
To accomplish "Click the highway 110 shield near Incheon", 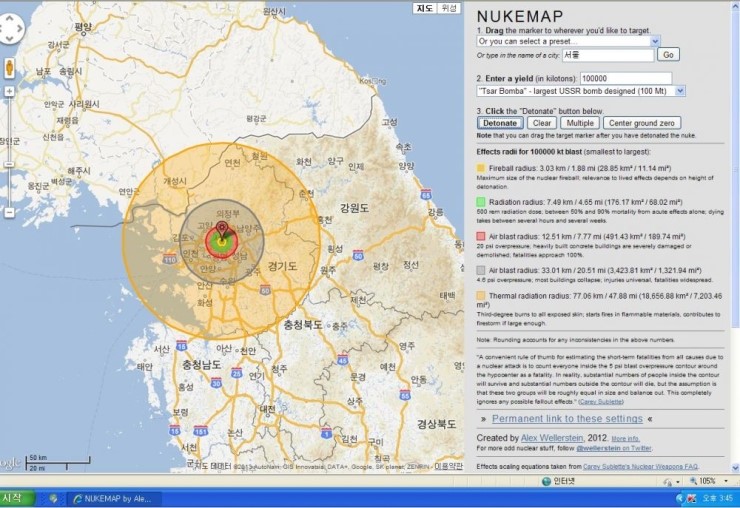I will [x=169, y=259].
